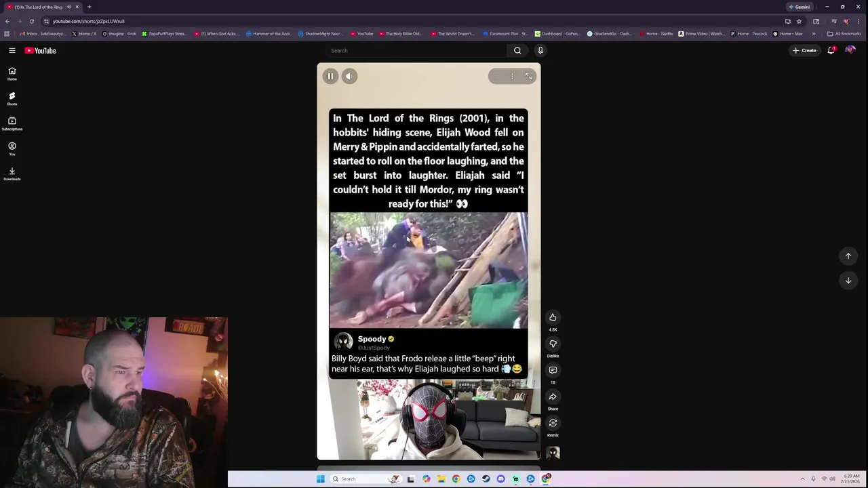Open the Inbox bookmark

coord(43,33)
